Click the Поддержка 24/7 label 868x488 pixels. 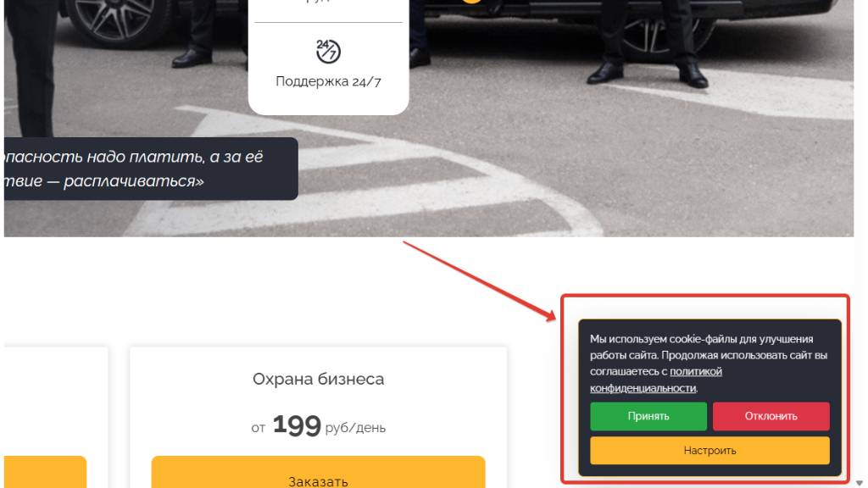click(x=328, y=81)
